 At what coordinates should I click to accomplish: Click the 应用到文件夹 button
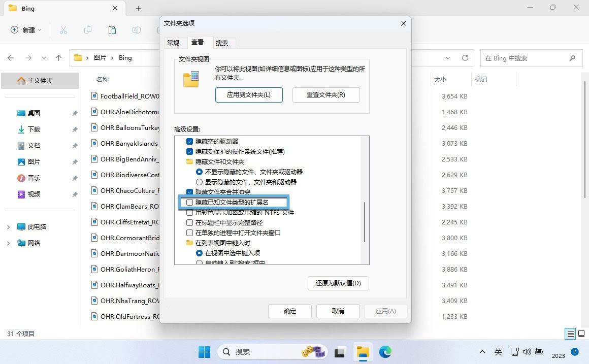pos(249,95)
